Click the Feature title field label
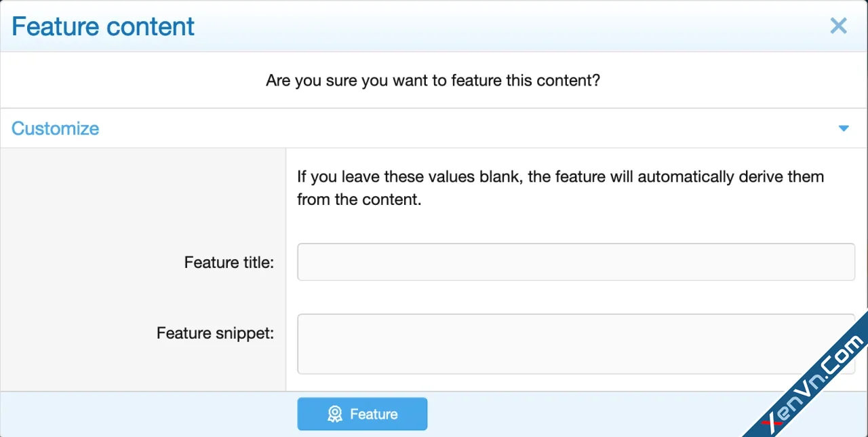 pos(229,262)
